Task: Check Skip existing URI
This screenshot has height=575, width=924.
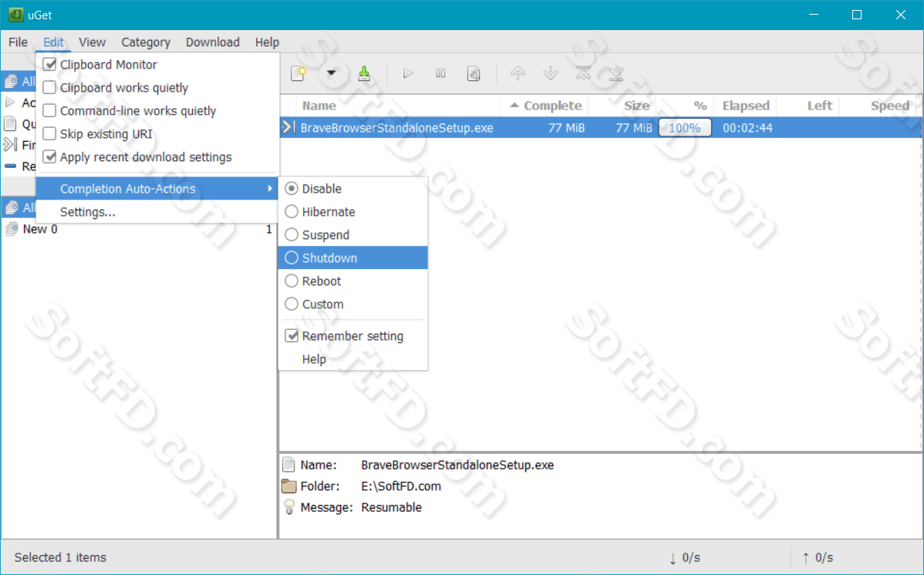Action: (49, 134)
